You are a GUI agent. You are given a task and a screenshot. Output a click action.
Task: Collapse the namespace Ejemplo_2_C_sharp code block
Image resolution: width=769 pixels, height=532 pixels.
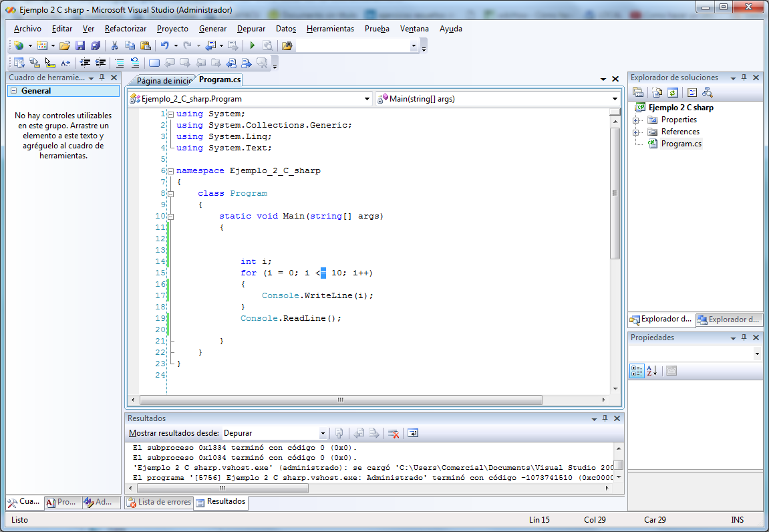(170, 171)
